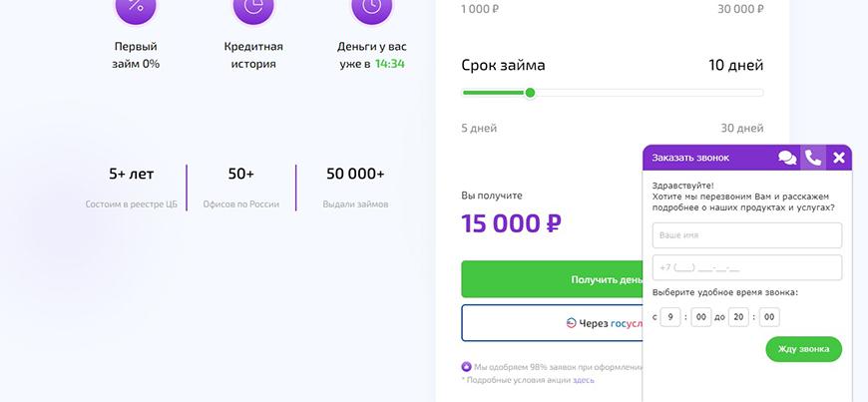Click the start hour field showing 9
The image size is (868, 402).
point(671,317)
